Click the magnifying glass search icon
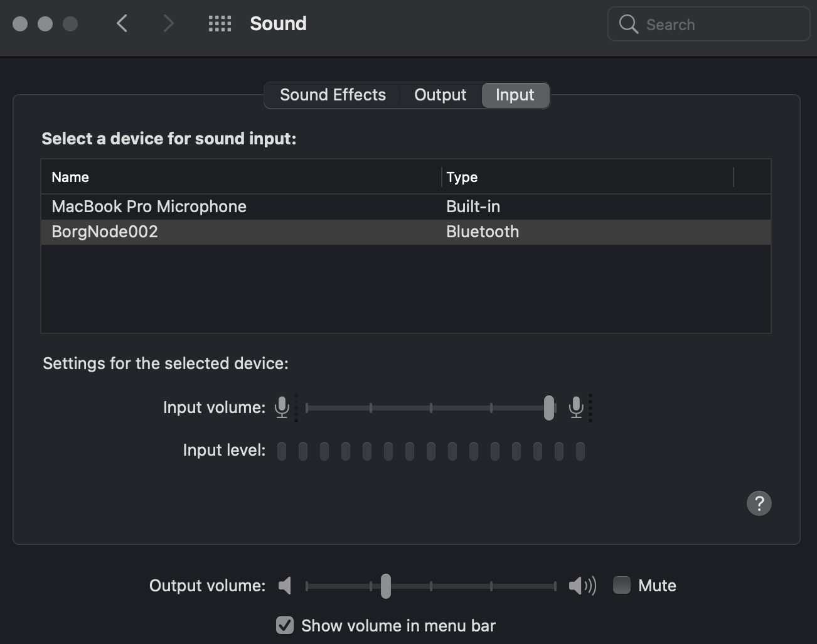 tap(628, 24)
